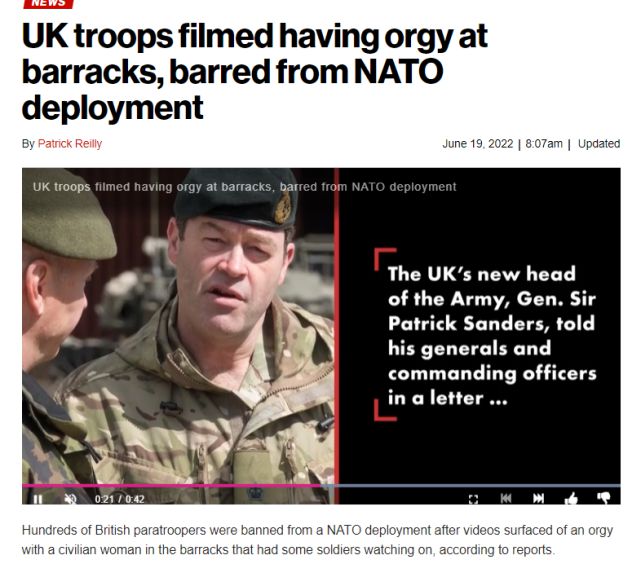Skip to the next video

[x=538, y=498]
